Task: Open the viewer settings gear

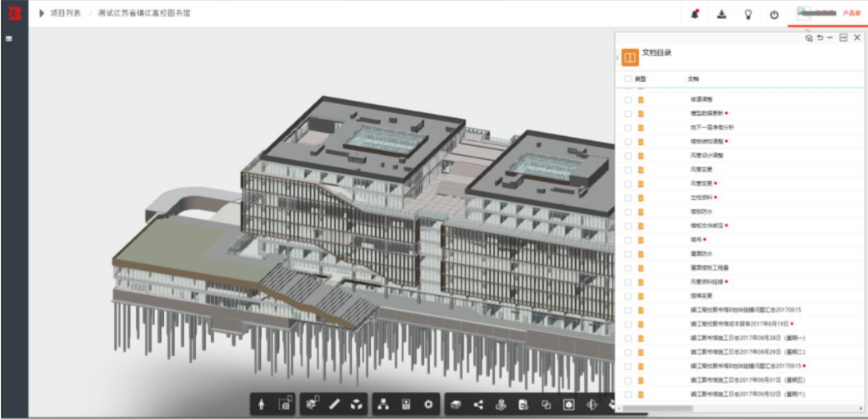Action: tap(428, 404)
